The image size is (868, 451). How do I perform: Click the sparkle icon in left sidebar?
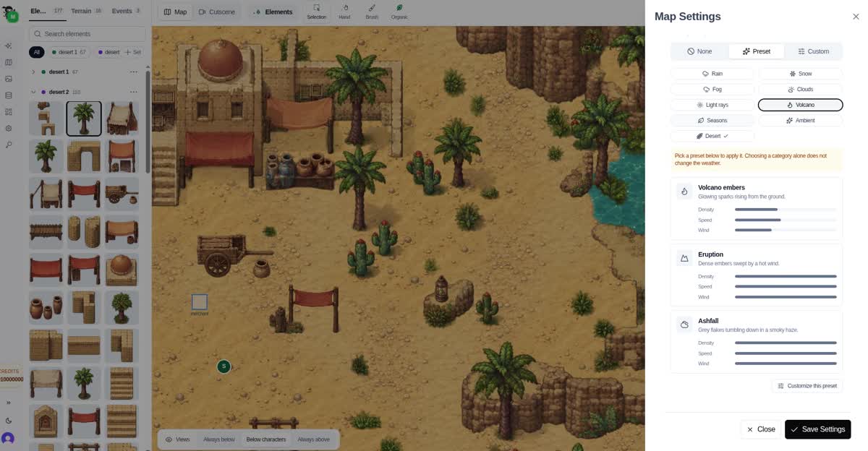9,46
